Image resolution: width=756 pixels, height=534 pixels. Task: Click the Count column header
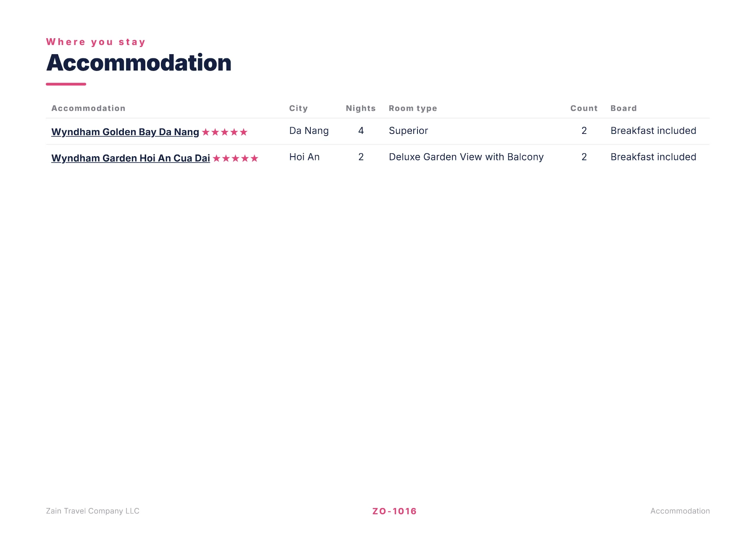[x=584, y=108]
